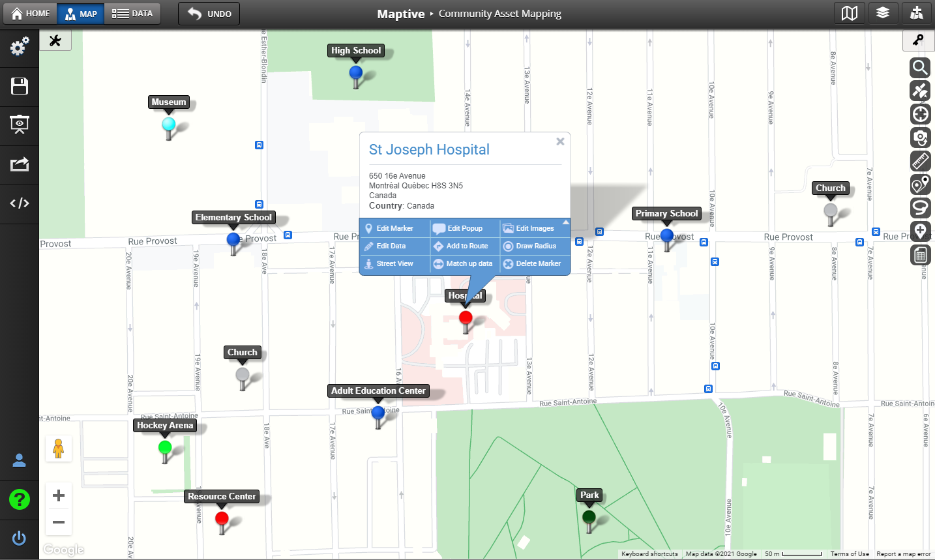935x560 pixels.
Task: Collapse the popup action menu arrow
Action: point(565,223)
